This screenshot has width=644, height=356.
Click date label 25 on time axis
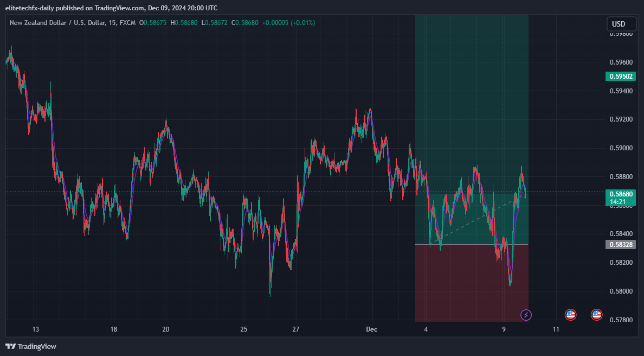click(244, 329)
